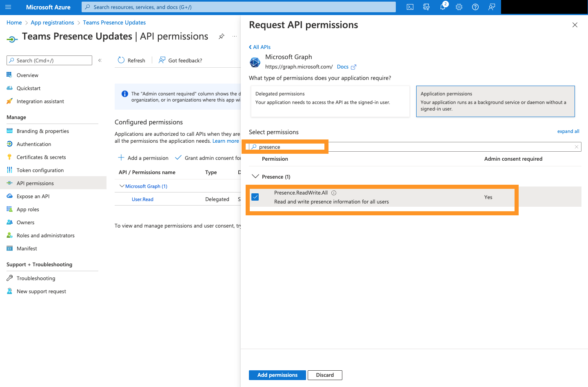Image resolution: width=588 pixels, height=387 pixels.
Task: Open Azure Cloud Shell from the top bar
Action: (x=409, y=7)
